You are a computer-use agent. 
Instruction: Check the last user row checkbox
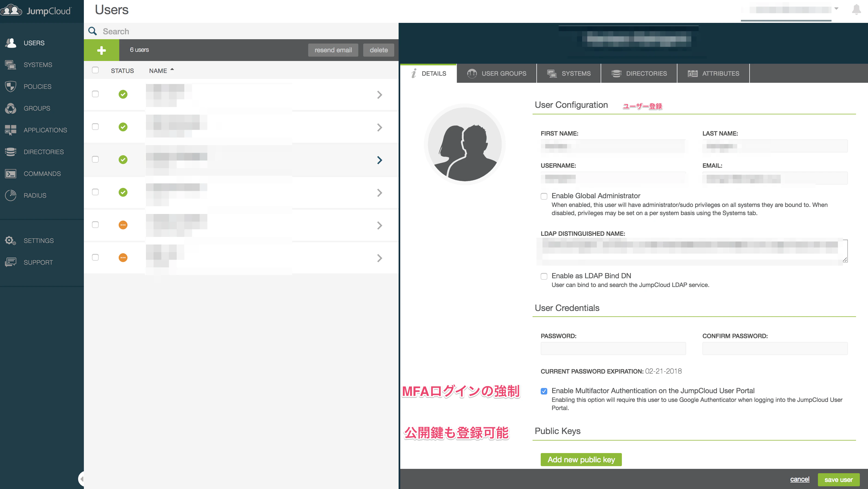(95, 258)
